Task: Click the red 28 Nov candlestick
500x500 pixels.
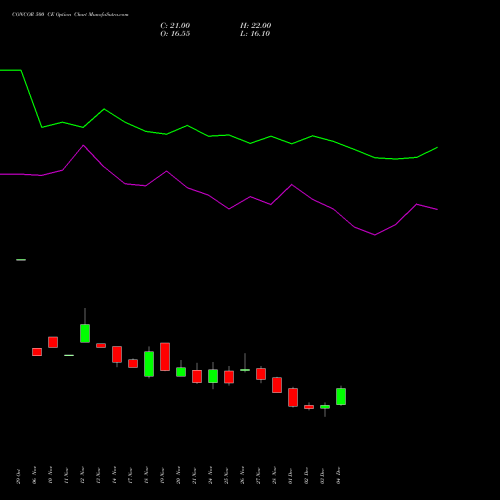Action: point(277,385)
